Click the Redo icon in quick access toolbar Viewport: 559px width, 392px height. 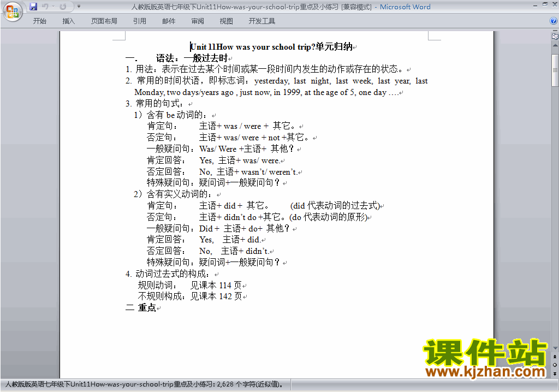pos(63,7)
